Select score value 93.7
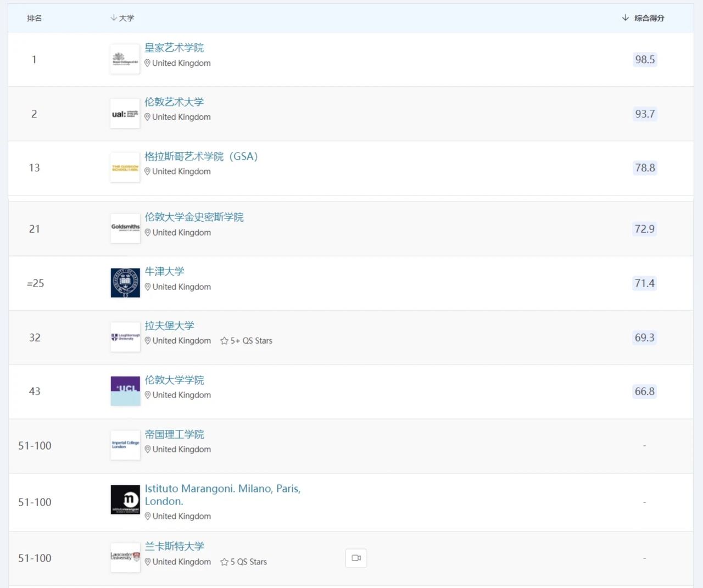Screen dimensions: 703x588 [645, 114]
